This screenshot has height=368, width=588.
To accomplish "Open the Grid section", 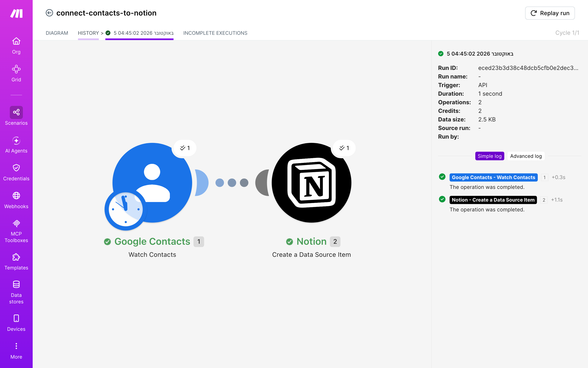I will point(16,73).
